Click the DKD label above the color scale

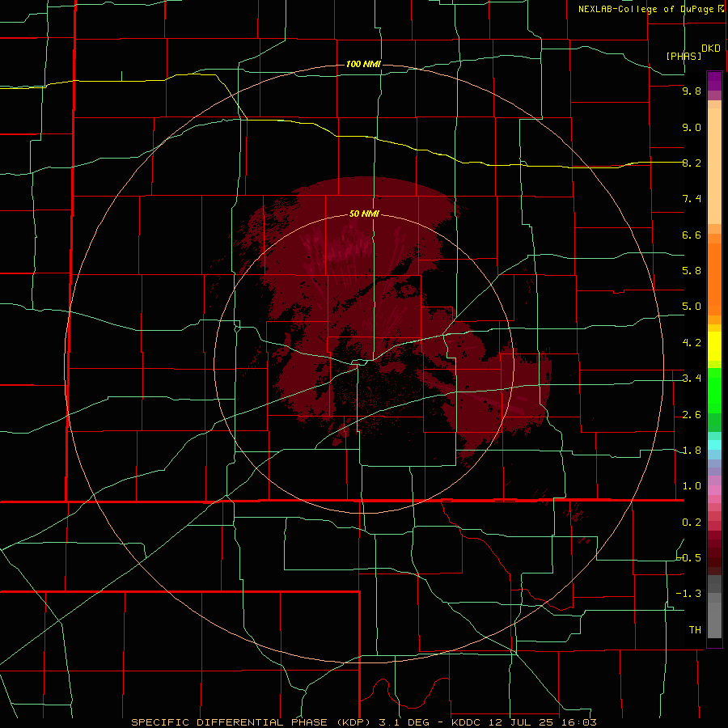pos(711,48)
